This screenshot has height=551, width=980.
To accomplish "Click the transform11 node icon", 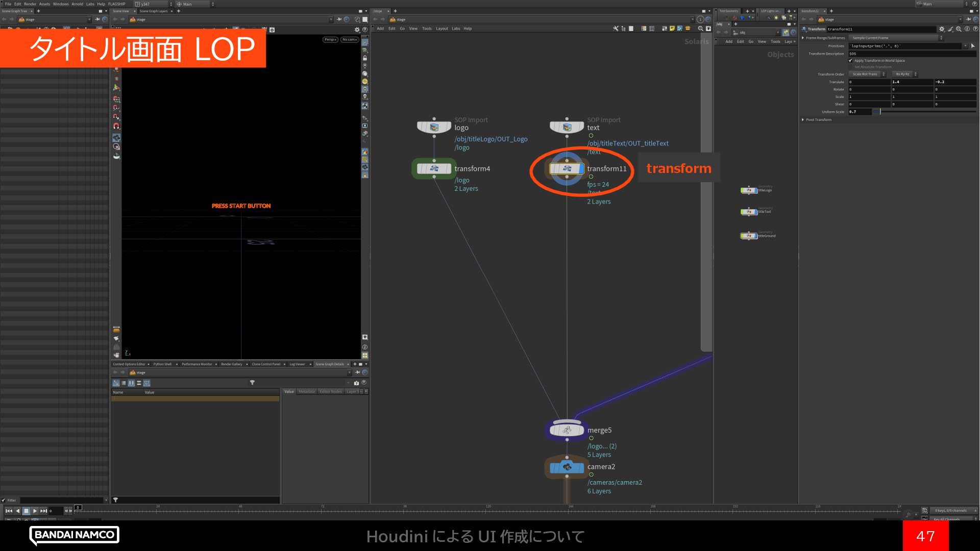I will [x=567, y=169].
